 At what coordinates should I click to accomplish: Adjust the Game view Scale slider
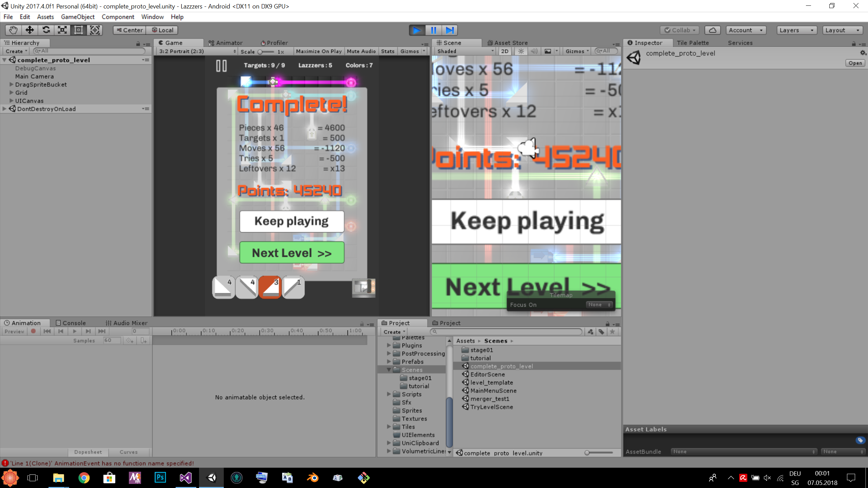click(x=260, y=52)
